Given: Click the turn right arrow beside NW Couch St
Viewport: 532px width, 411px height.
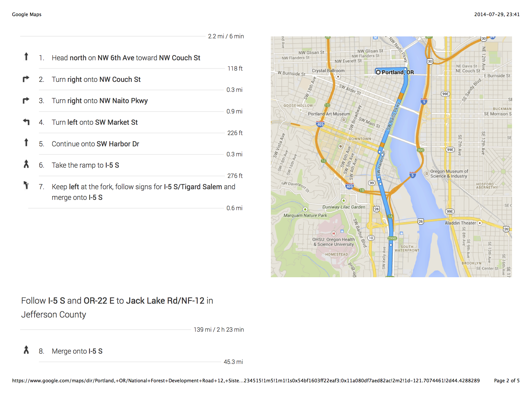Looking at the screenshot, I should coord(26,79).
